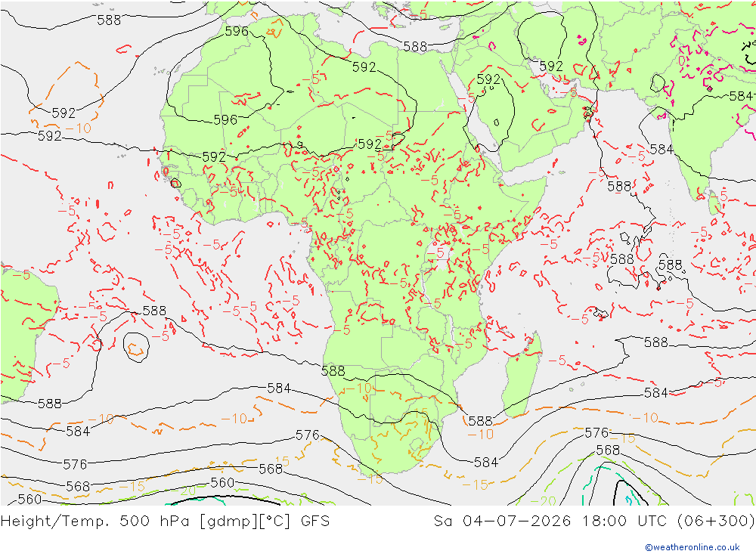Click the "588" label off Madagascar's southwest coast
This screenshot has height=554, width=756.
[x=480, y=421]
